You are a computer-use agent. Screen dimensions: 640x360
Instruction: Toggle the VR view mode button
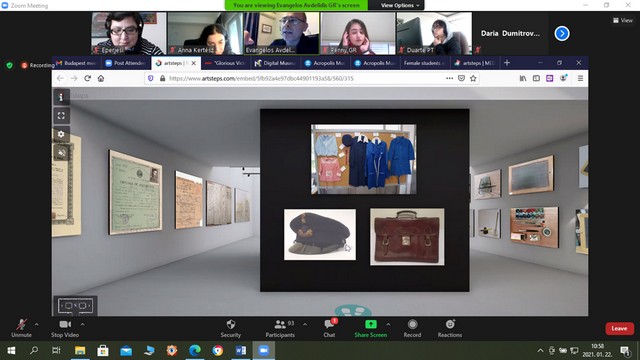tap(75, 306)
